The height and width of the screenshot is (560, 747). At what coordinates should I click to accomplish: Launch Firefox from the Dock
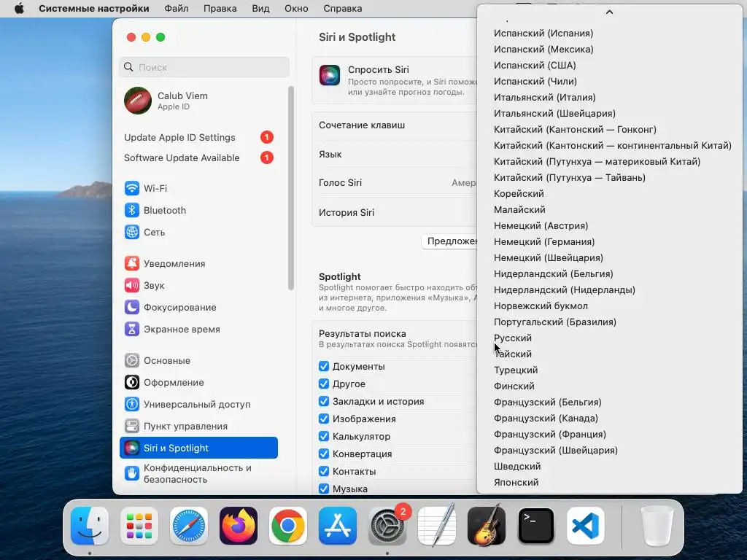(x=239, y=526)
